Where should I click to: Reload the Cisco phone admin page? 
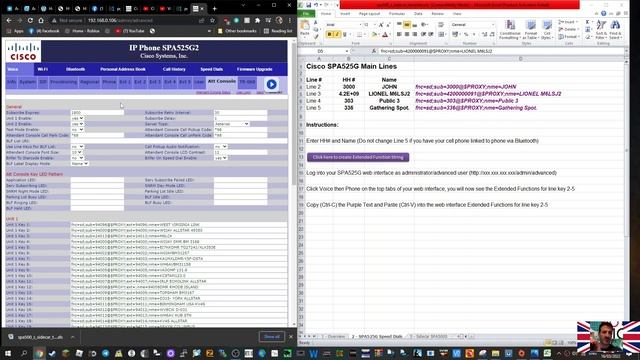30,20
